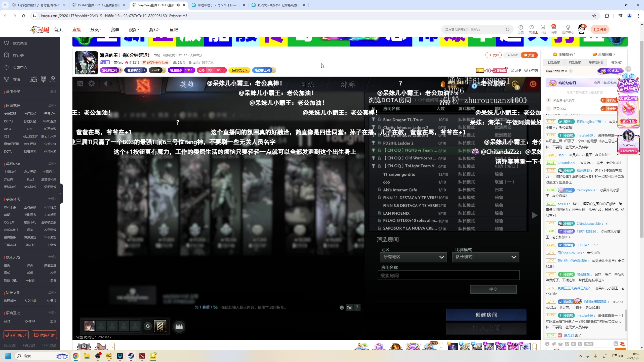Click the search magnifier icon in search bar
This screenshot has height=362, width=644.
tap(508, 30)
